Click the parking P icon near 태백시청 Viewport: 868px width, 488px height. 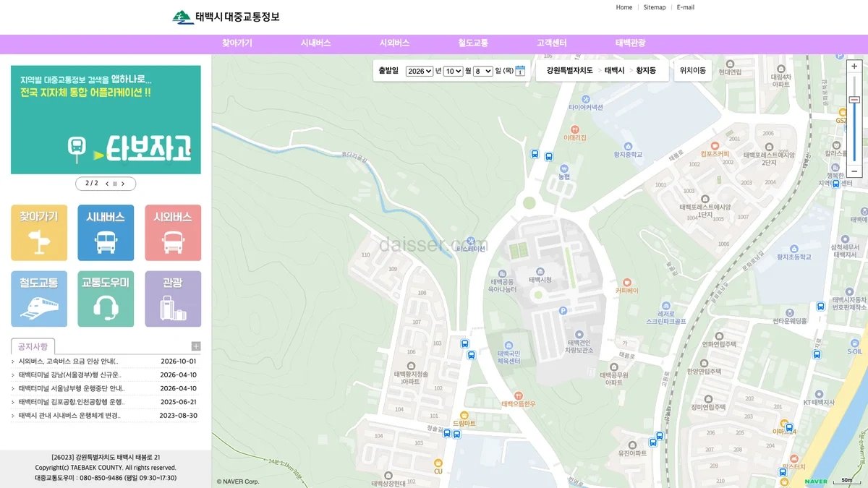[563, 311]
